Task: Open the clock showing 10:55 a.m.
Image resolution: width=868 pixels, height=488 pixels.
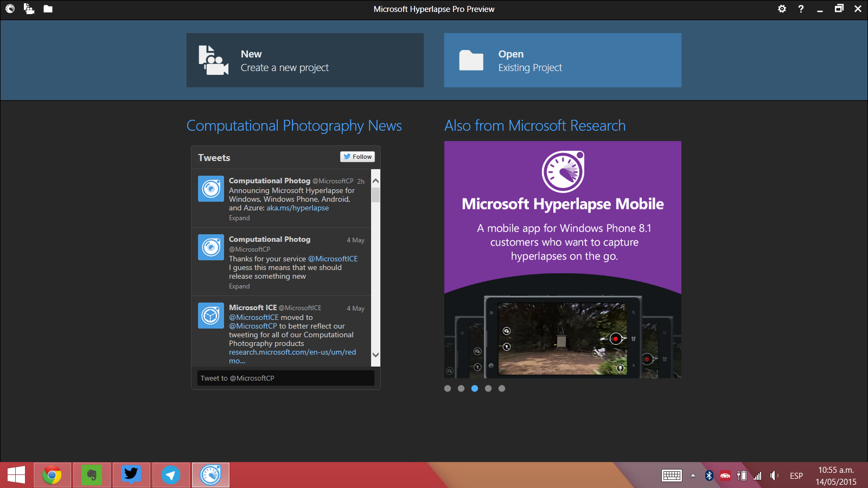Action: [x=836, y=476]
